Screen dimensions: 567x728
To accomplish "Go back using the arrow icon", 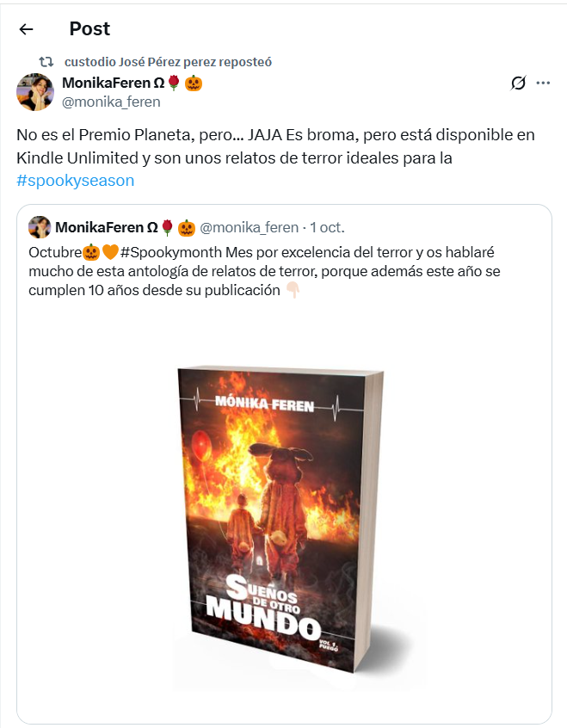I will (26, 29).
